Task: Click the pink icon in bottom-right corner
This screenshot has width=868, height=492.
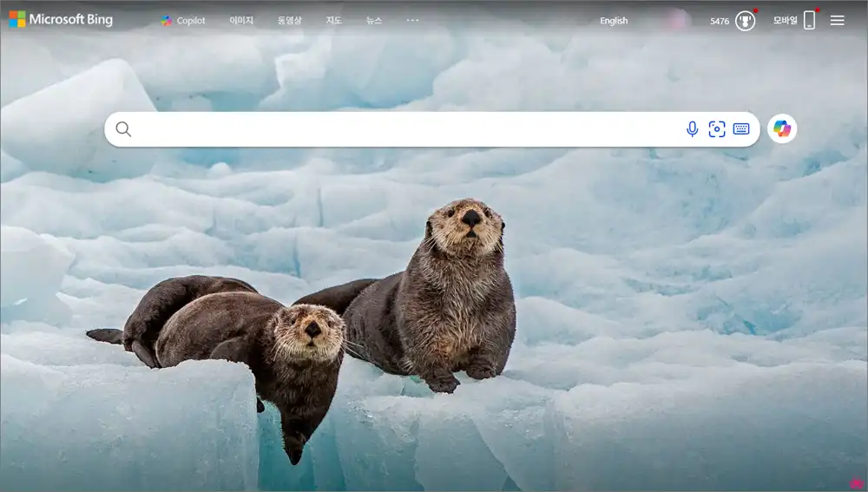Action: pyautogui.click(x=856, y=482)
